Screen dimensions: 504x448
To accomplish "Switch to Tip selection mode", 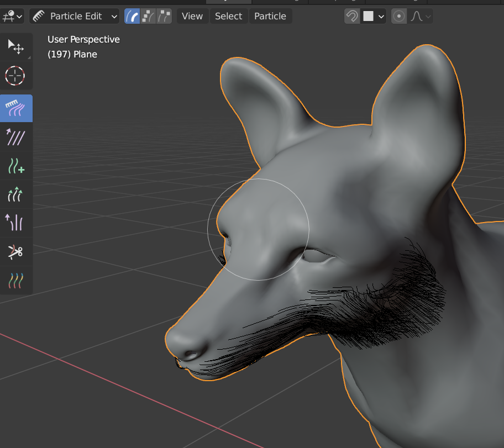I will 164,16.
